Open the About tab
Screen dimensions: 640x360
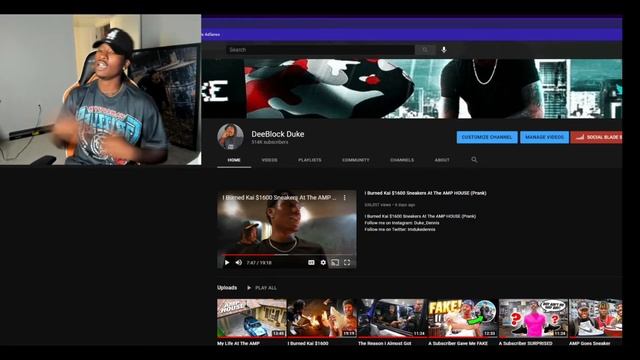442,160
